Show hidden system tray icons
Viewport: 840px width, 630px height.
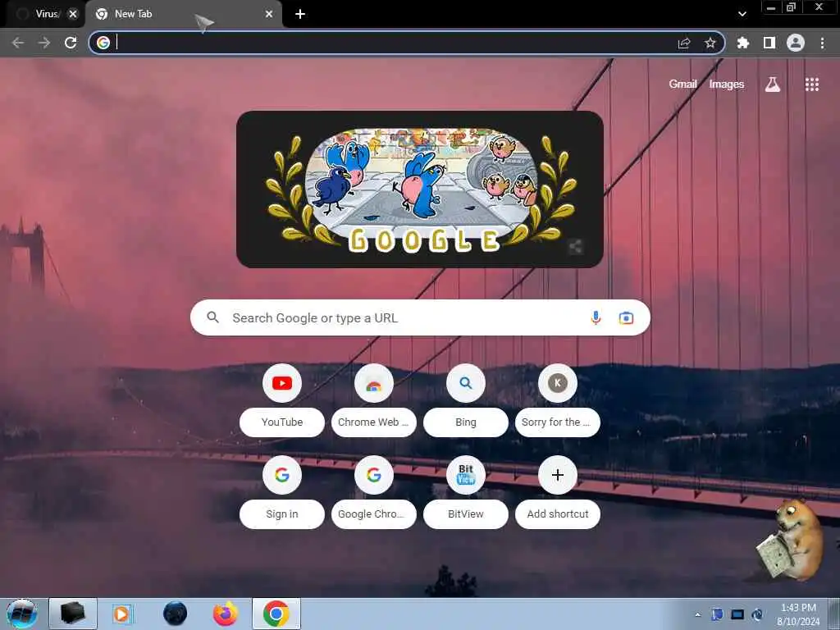[697, 614]
